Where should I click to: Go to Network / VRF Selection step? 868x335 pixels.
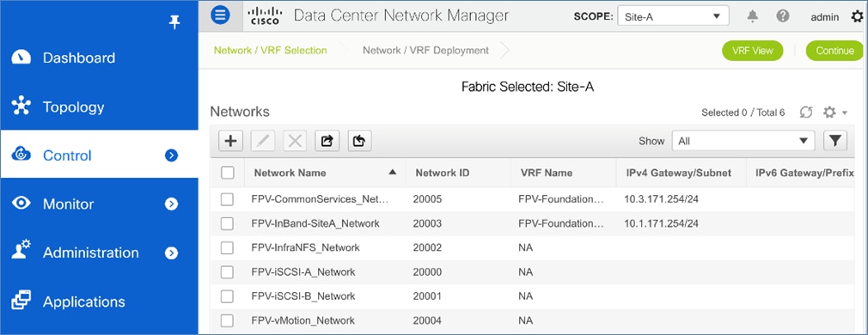270,51
